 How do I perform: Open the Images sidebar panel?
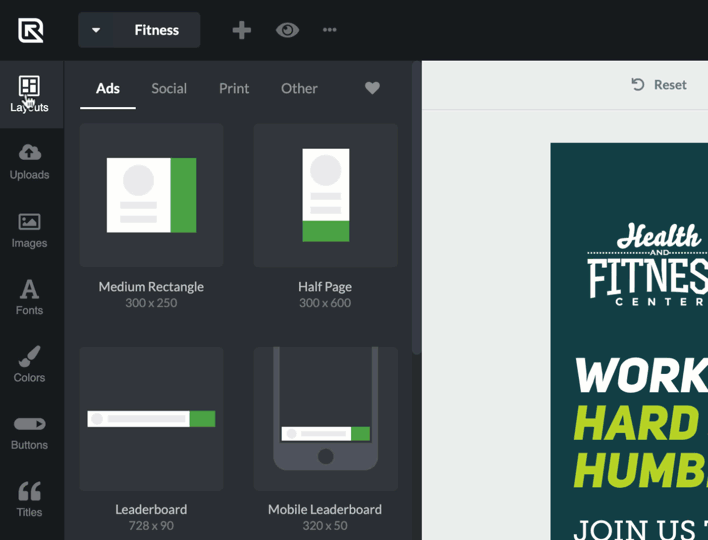[29, 230]
